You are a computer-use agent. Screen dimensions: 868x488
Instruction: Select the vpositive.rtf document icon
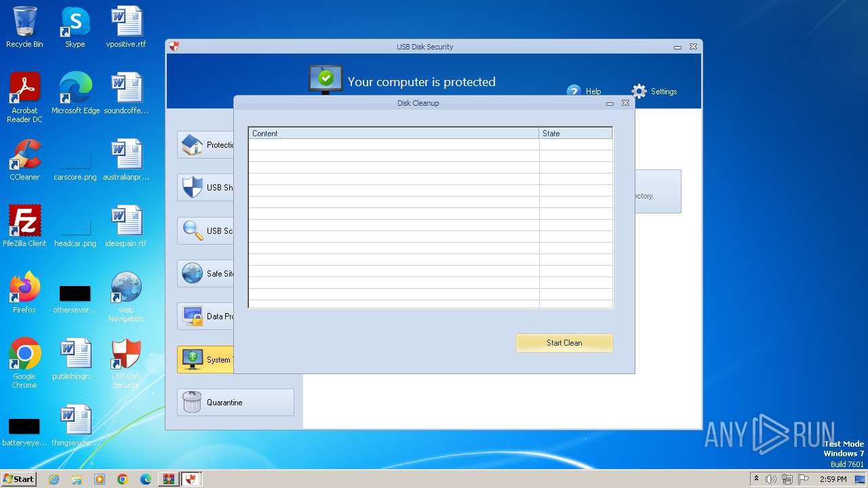(x=126, y=27)
